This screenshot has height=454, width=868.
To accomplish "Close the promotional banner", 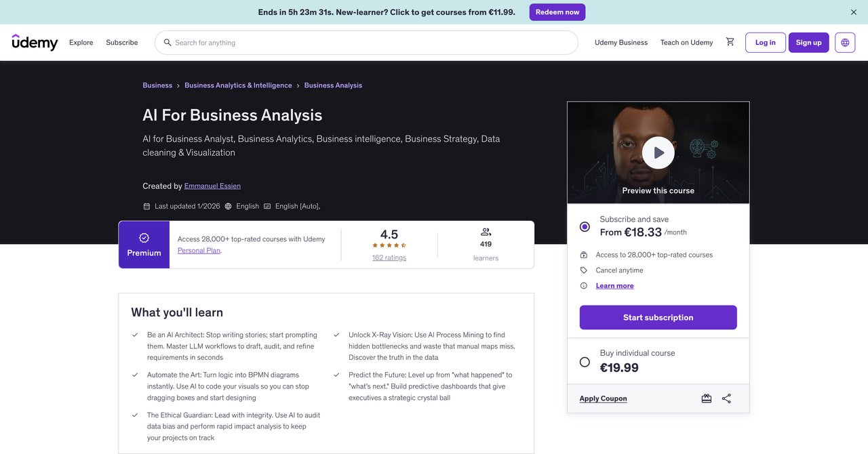I will pyautogui.click(x=854, y=12).
